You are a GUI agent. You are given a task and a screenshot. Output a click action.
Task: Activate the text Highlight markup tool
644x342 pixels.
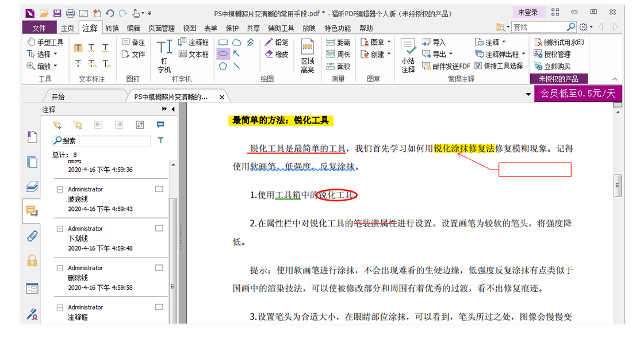coord(78,48)
